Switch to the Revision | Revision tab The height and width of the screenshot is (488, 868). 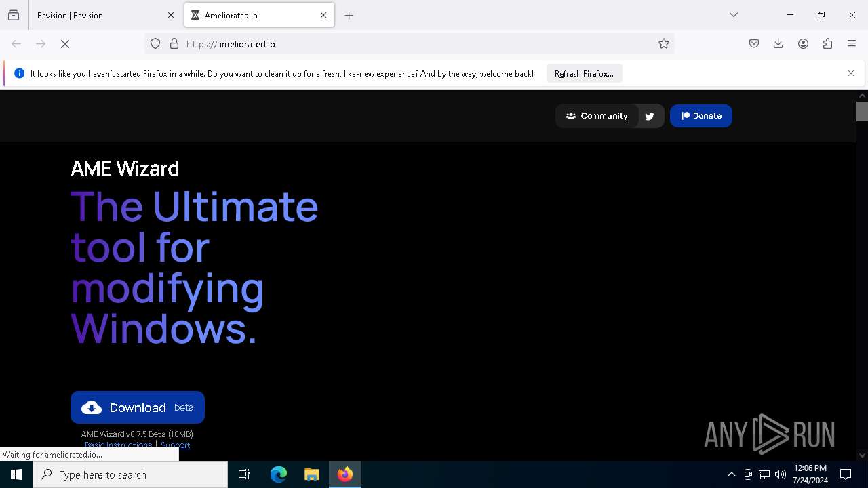(105, 15)
